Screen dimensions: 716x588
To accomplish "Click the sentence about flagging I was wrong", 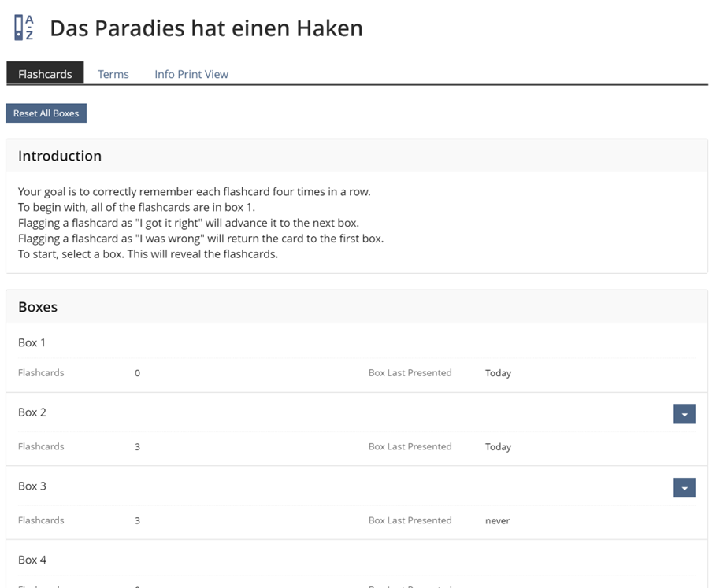I will [201, 239].
